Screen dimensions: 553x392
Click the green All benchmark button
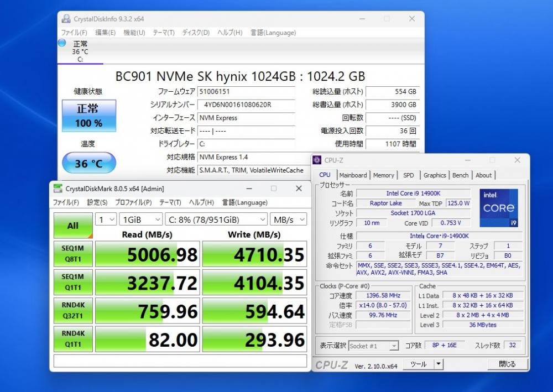73,226
